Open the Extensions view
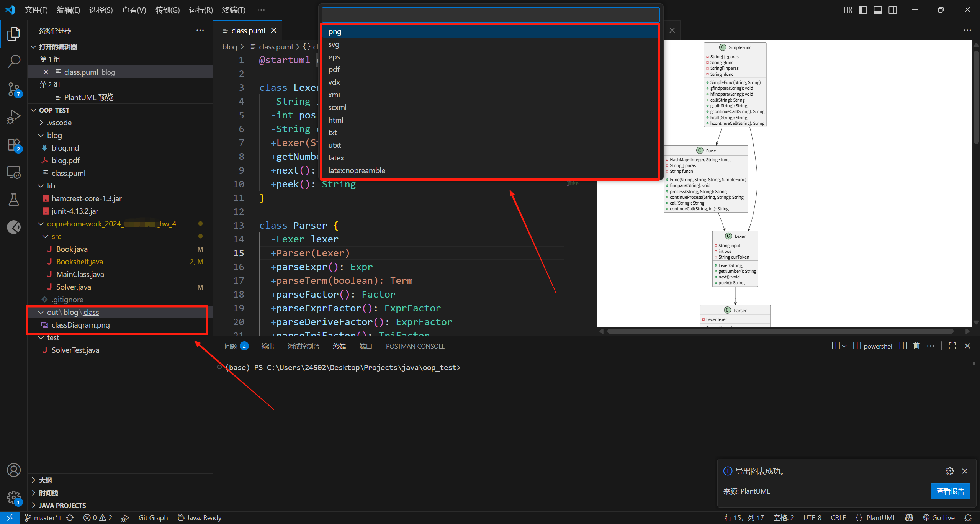980x524 pixels. click(14, 145)
